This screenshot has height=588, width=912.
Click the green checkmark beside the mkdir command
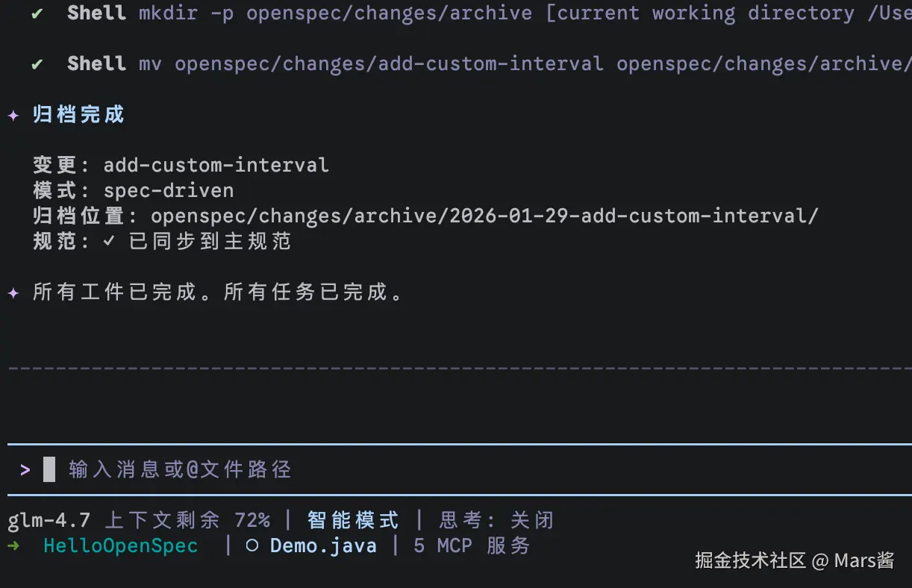coord(37,13)
